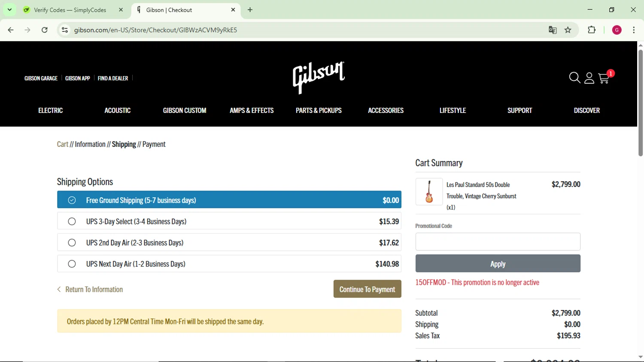This screenshot has height=362, width=644.
Task: Go to Information breadcrumb
Action: click(90, 144)
